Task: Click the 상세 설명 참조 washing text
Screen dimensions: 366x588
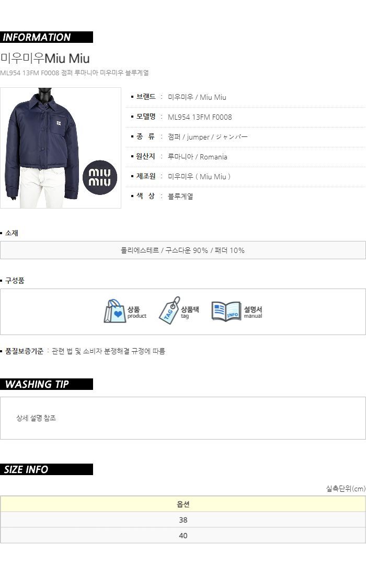Action: click(x=36, y=418)
